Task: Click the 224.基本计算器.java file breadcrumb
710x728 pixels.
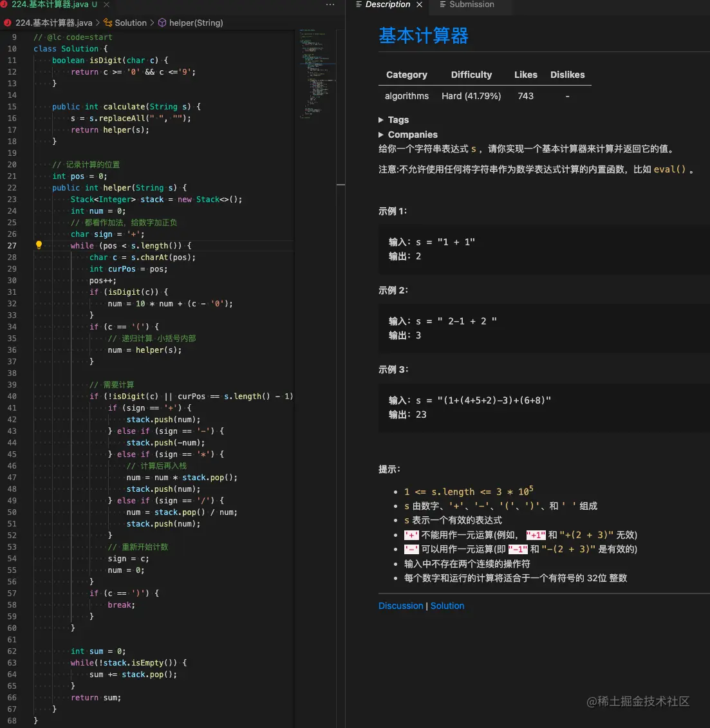Action: [x=48, y=23]
